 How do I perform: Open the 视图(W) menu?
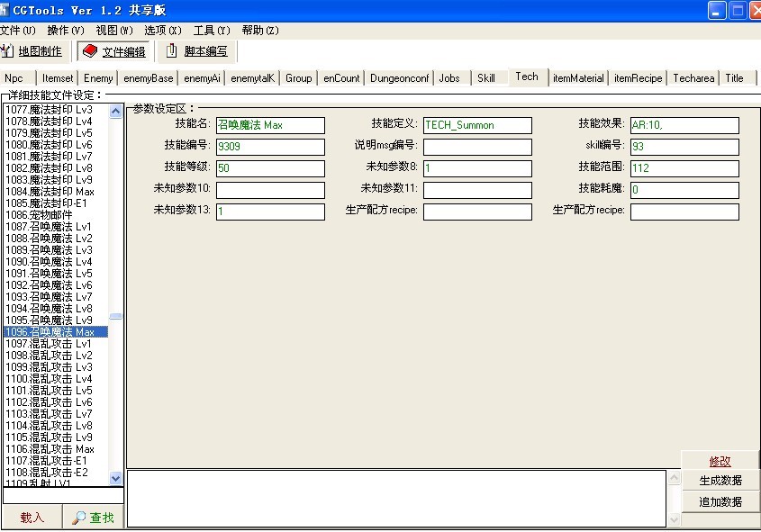[x=114, y=31]
